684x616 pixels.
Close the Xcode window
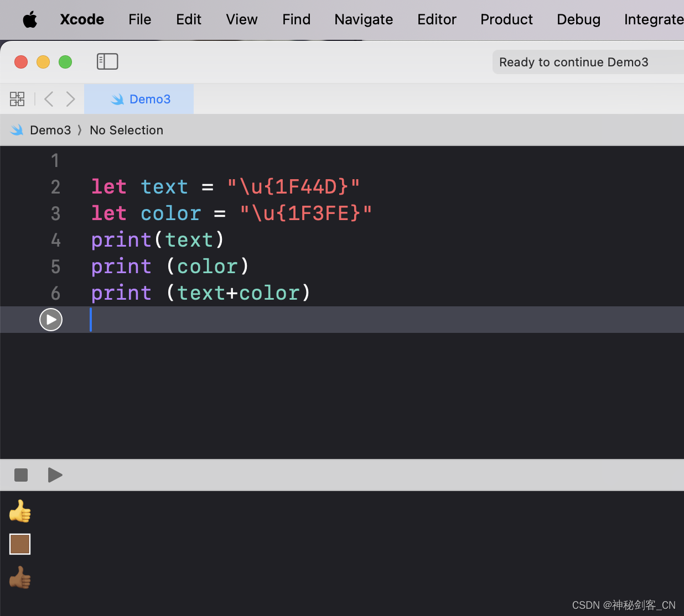[x=21, y=62]
